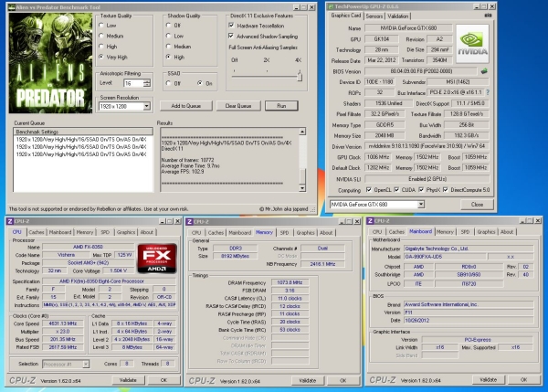Image resolution: width=548 pixels, height=392 pixels.
Task: Toggle the PhysX checkbox in GPU-Z
Action: [421, 190]
